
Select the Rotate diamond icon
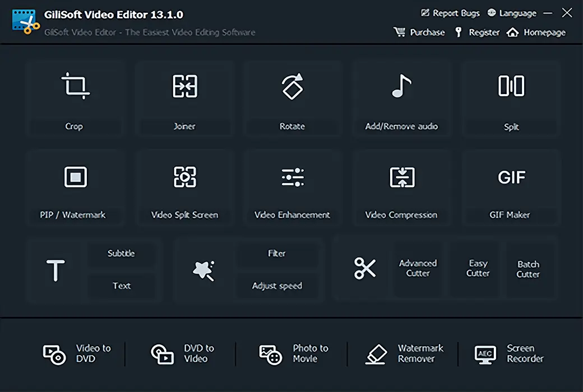[293, 86]
